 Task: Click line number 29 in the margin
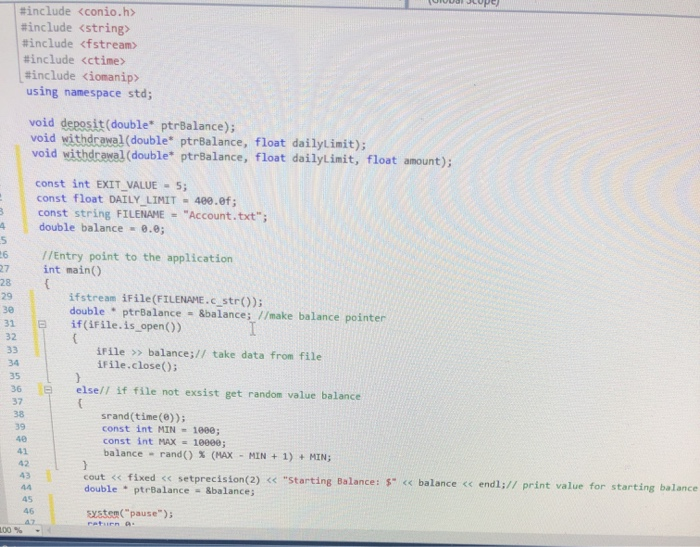point(7,296)
